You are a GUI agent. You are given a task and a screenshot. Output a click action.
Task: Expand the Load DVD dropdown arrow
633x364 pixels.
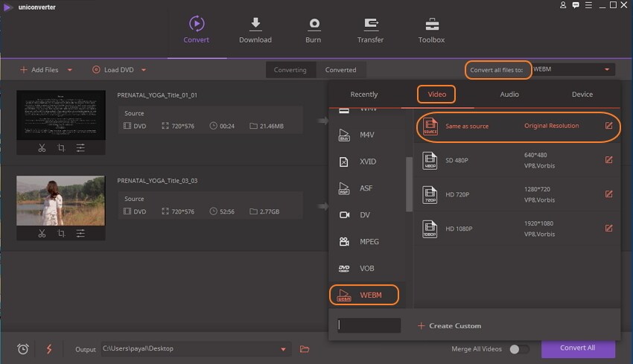pyautogui.click(x=144, y=70)
